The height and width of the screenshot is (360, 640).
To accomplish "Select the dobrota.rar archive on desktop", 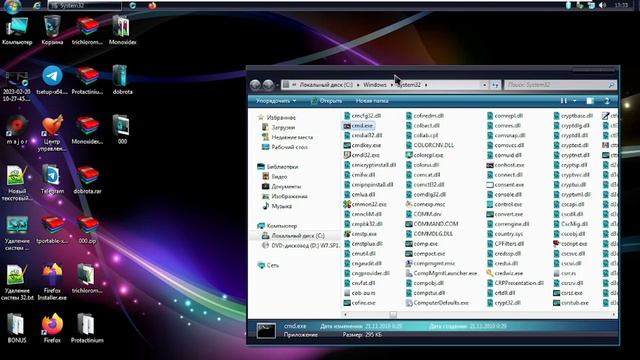I will 87,180.
